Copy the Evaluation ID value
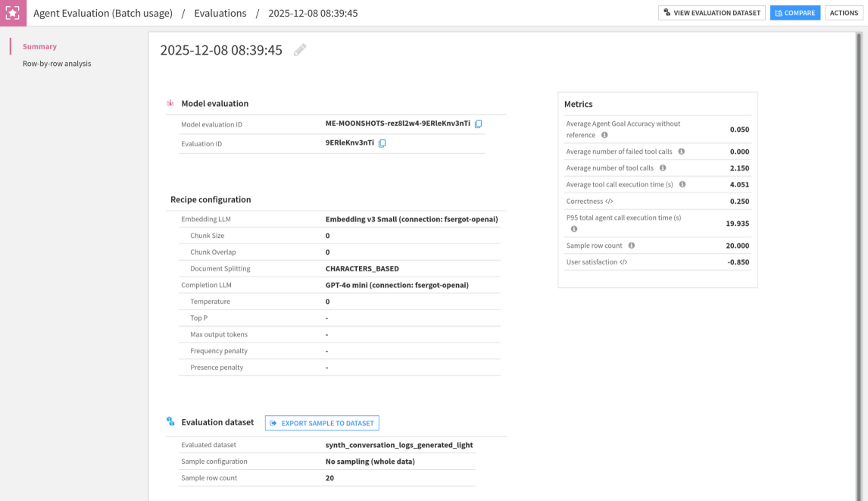Screen dimensions: 868x501 [x=382, y=143]
